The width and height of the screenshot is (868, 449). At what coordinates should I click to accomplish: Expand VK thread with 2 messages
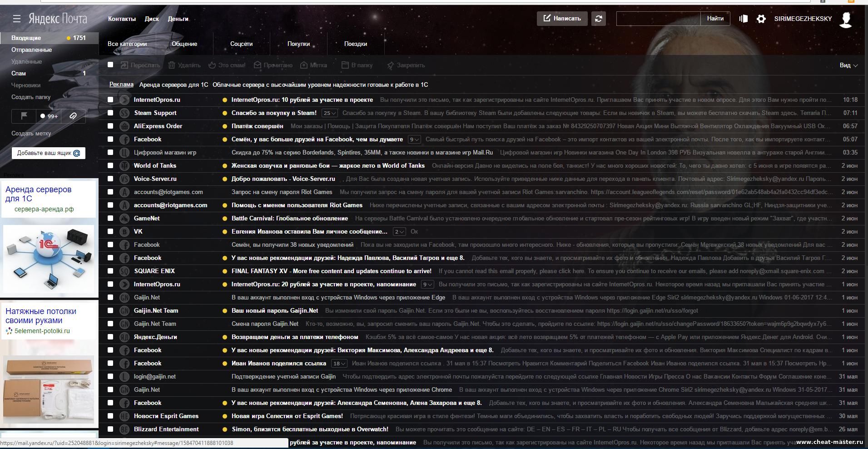[399, 231]
